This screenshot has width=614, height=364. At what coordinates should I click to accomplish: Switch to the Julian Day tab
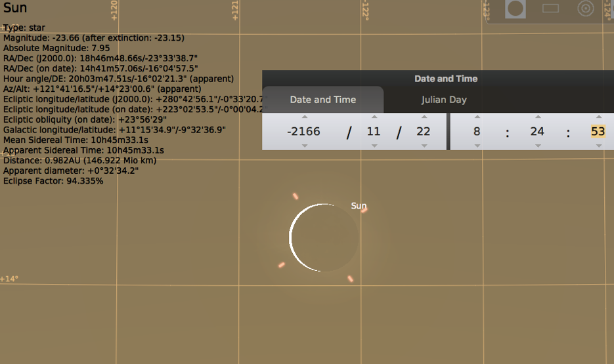[x=444, y=100]
